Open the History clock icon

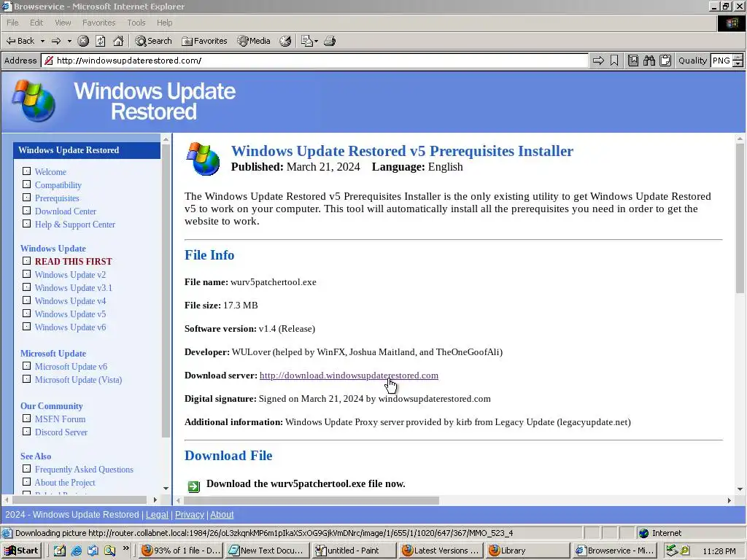click(285, 41)
